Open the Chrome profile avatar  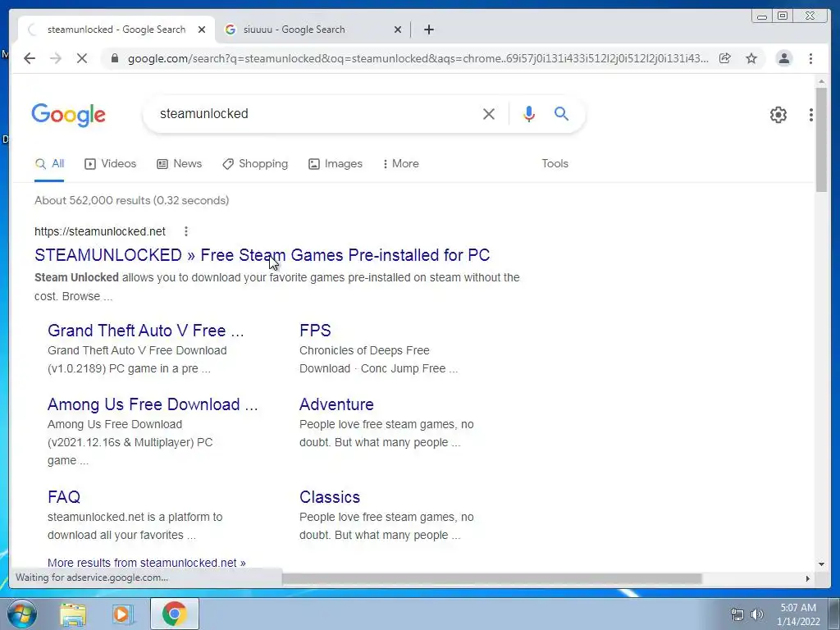coord(783,58)
